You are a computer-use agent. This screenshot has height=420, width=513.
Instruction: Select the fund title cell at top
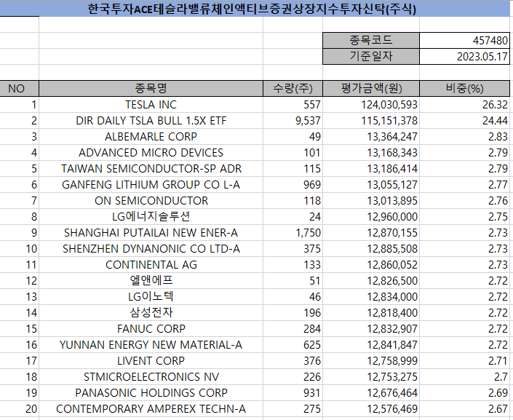click(255, 8)
